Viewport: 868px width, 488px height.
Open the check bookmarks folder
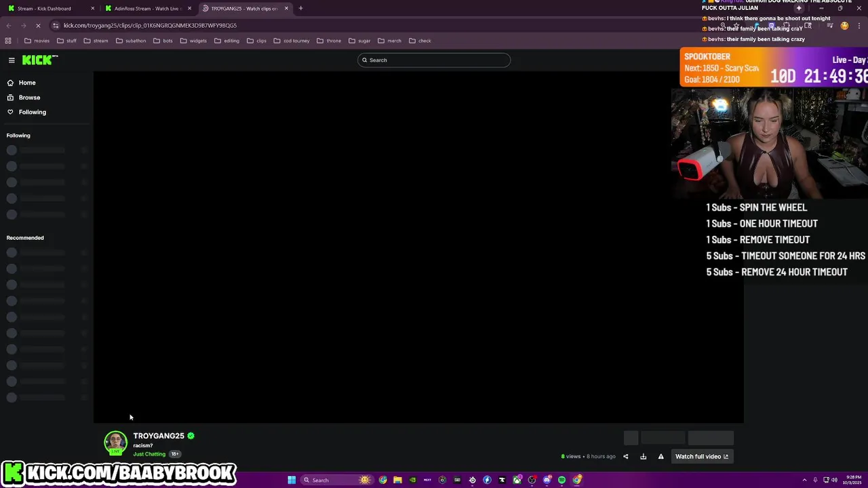420,41
